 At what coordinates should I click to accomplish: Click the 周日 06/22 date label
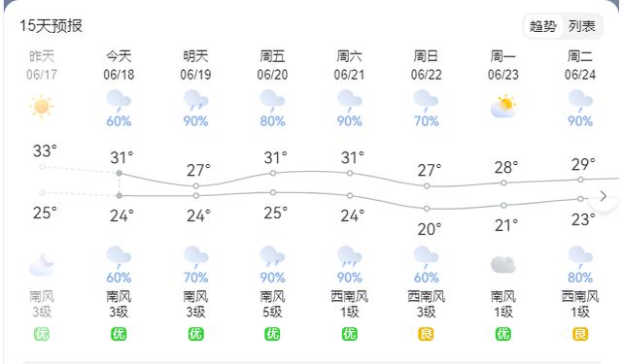tap(426, 75)
